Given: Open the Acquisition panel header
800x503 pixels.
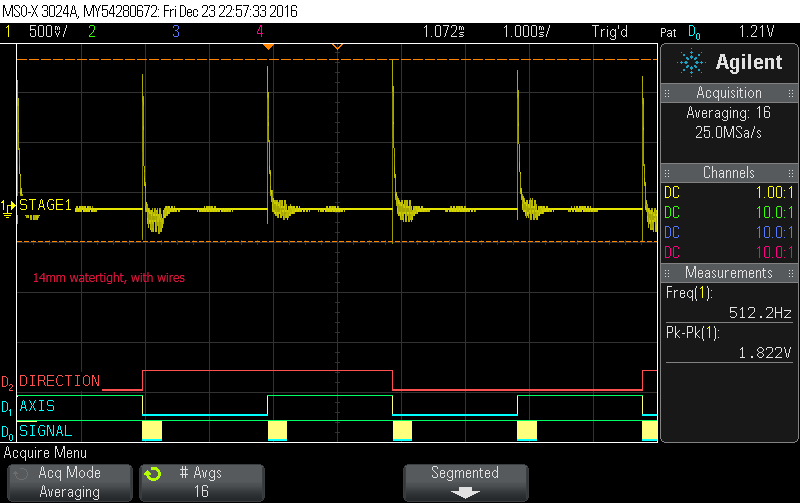Looking at the screenshot, I should [x=729, y=93].
